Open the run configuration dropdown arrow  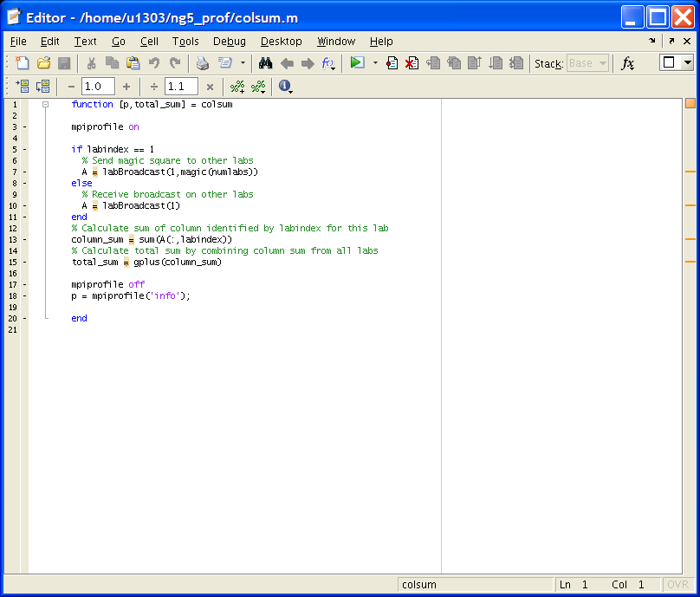click(x=375, y=63)
